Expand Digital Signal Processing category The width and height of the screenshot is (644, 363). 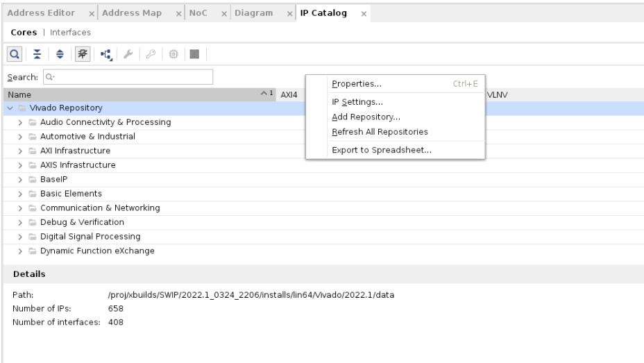(20, 237)
